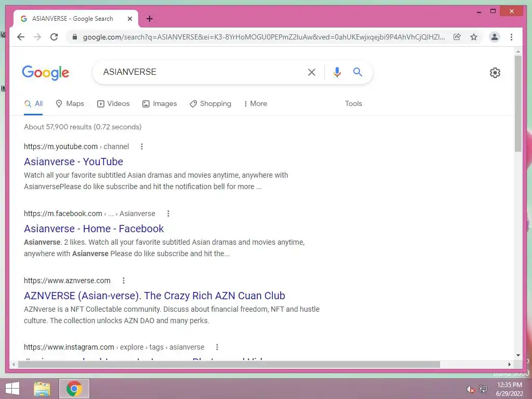Screen dimensions: 532x399
Task: Switch to Images results
Action: click(x=159, y=104)
